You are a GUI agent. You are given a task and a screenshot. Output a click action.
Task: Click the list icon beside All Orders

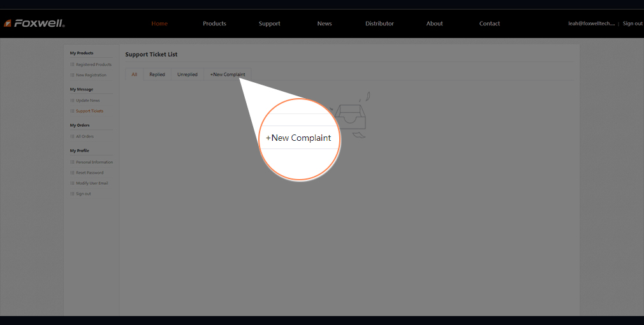point(72,136)
